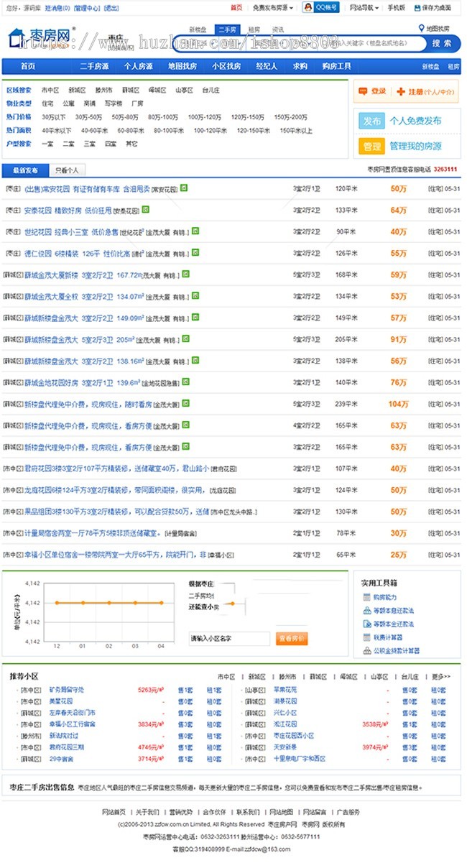Image resolution: width=467 pixels, height=868 pixels.
Task: Filter property type by 写字楼
Action: coord(113,103)
